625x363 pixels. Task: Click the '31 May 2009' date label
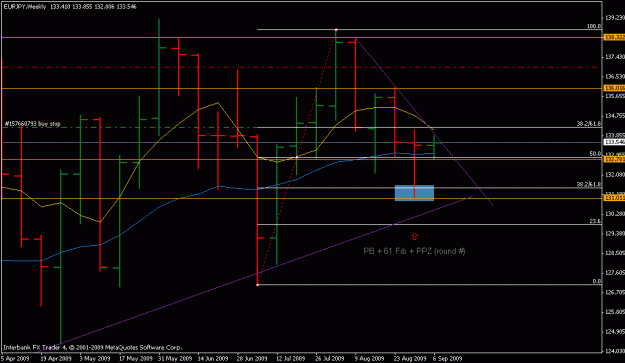[175, 358]
